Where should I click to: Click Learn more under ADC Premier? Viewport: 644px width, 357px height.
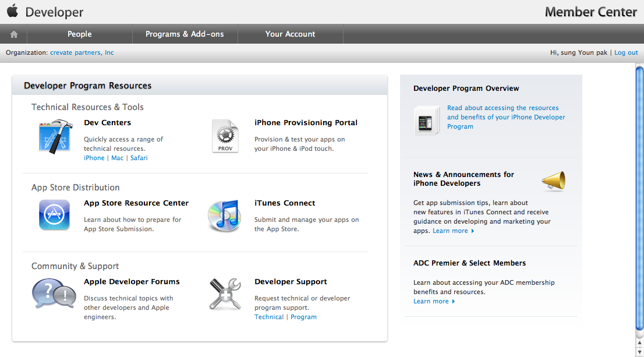431,301
